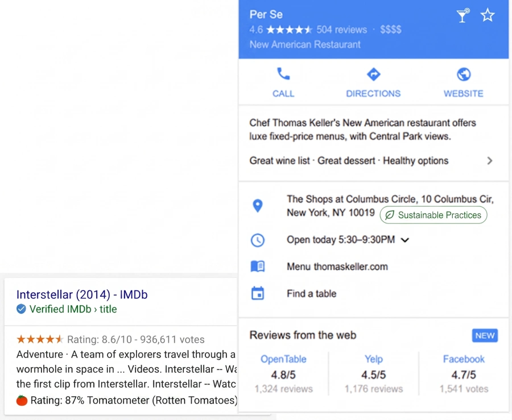Tap the phone icon to call
Screen dimensions: 512x420
pyautogui.click(x=283, y=74)
